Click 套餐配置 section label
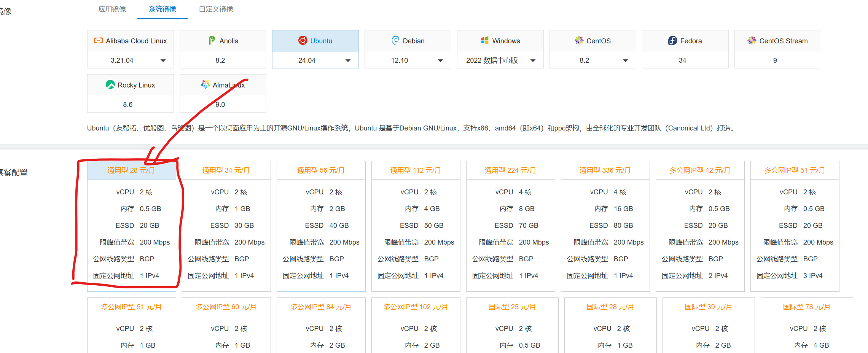The image size is (868, 353). click(x=14, y=172)
